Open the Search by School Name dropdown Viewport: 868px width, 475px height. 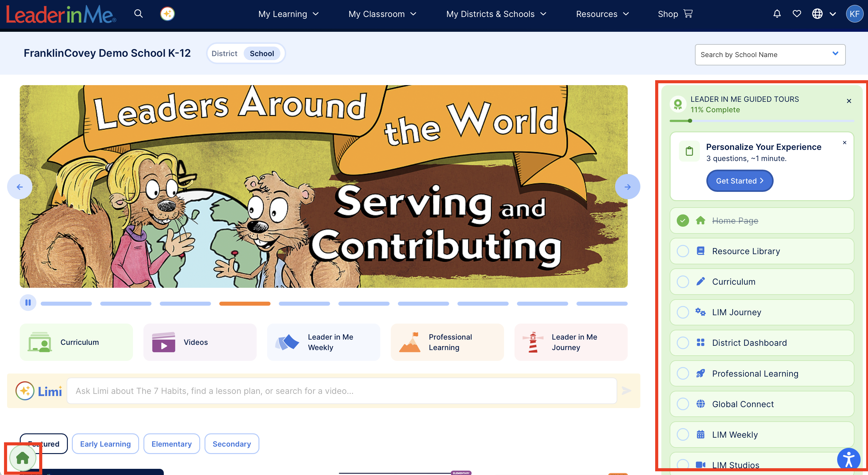click(x=770, y=55)
